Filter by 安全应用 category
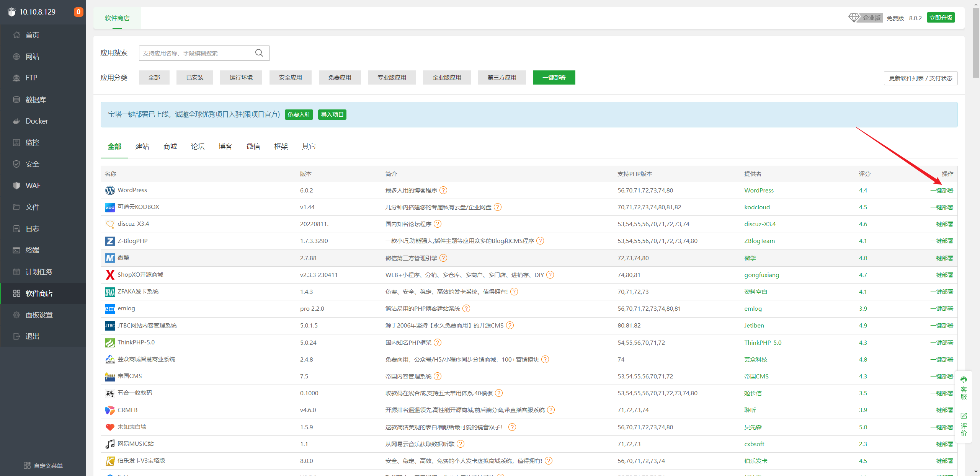This screenshot has height=476, width=980. tap(291, 78)
